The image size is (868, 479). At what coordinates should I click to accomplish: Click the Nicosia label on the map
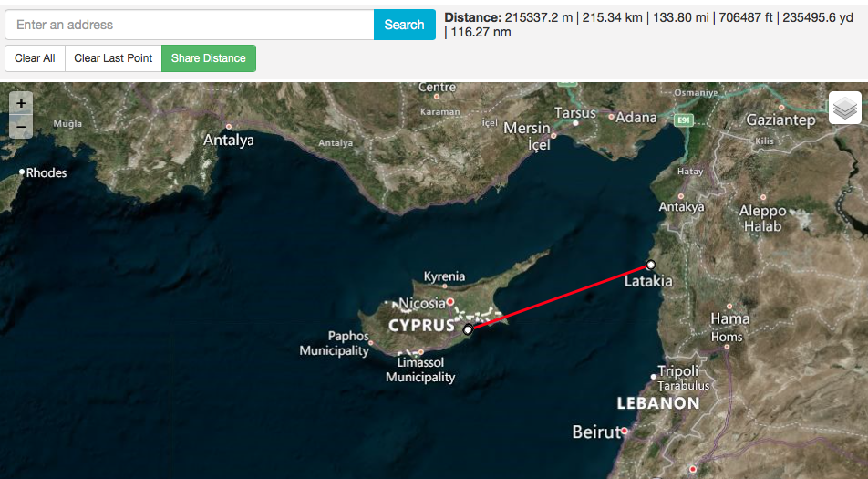[x=422, y=304]
